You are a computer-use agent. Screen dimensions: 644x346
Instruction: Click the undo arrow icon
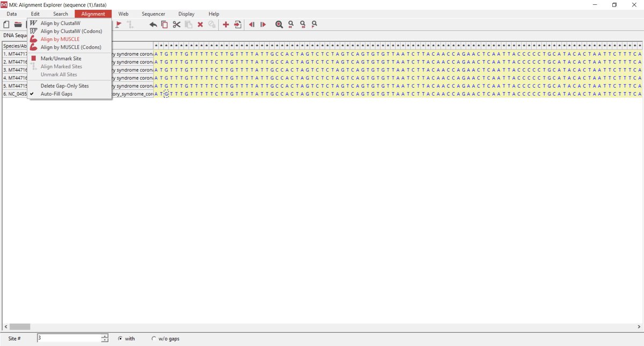[x=153, y=24]
